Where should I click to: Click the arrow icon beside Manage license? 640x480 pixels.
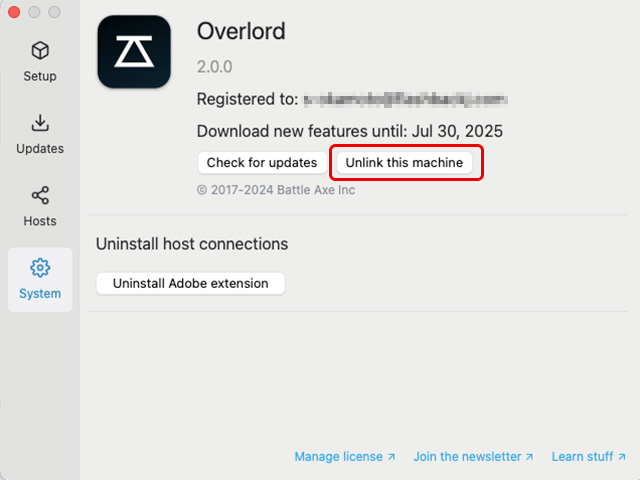[391, 457]
